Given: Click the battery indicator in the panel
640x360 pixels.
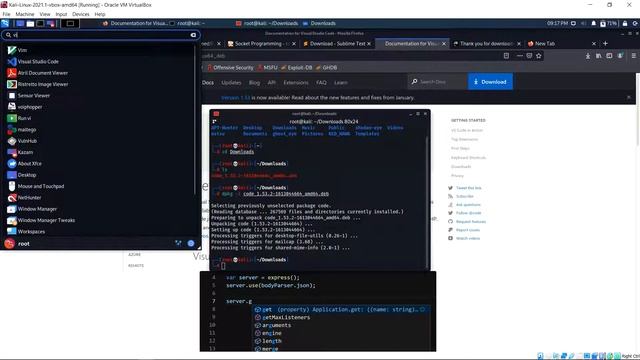Looking at the screenshot, I should (x=608, y=24).
